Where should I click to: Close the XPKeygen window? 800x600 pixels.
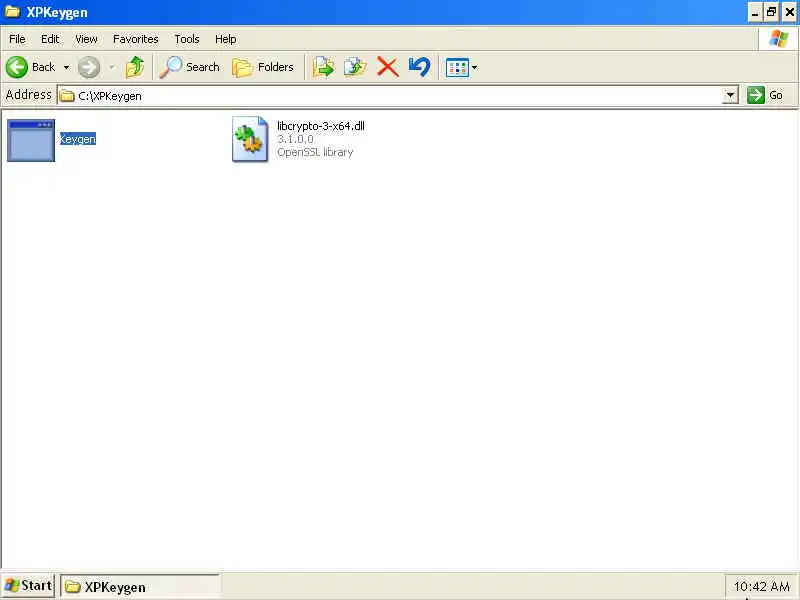[790, 12]
